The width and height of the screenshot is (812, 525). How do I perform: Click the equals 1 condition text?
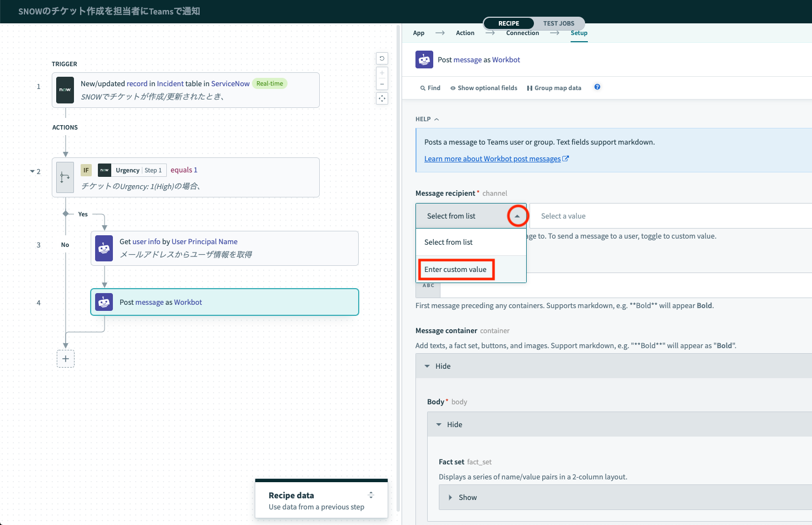(x=184, y=170)
